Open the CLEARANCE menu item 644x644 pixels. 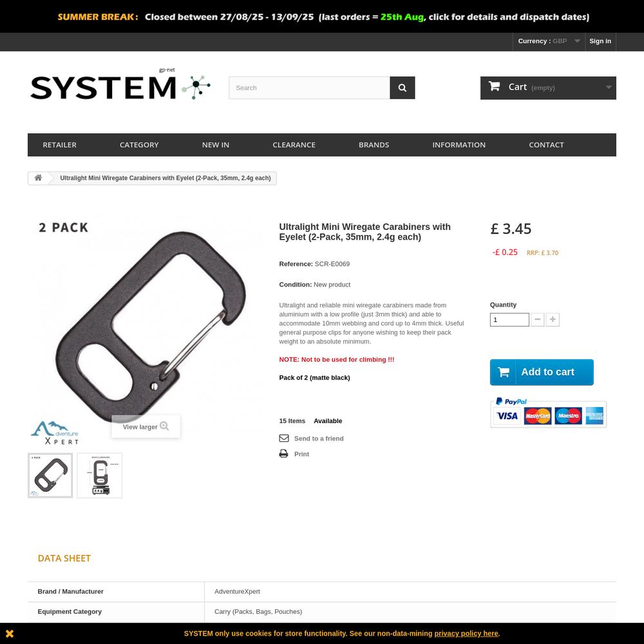(x=294, y=145)
